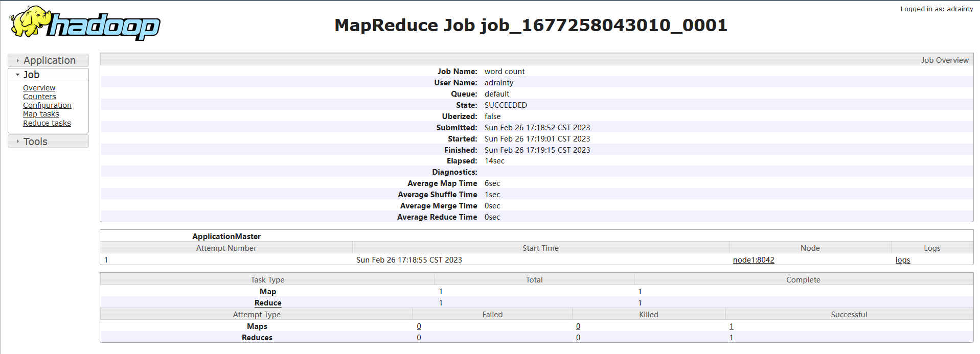Open ApplicationMaster logs link
The height and width of the screenshot is (354, 980).
[x=903, y=260]
